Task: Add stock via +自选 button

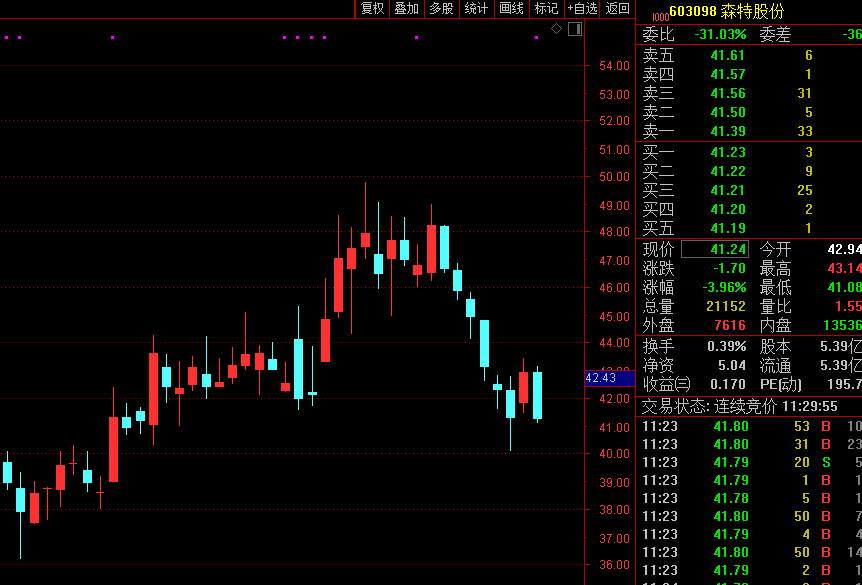Action: (582, 9)
